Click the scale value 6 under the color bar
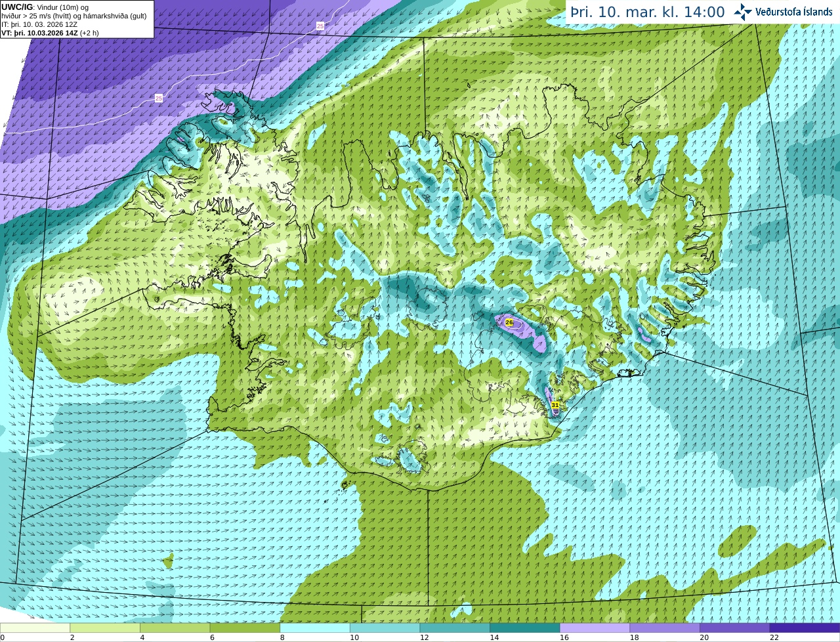The image size is (840, 642). (x=212, y=637)
